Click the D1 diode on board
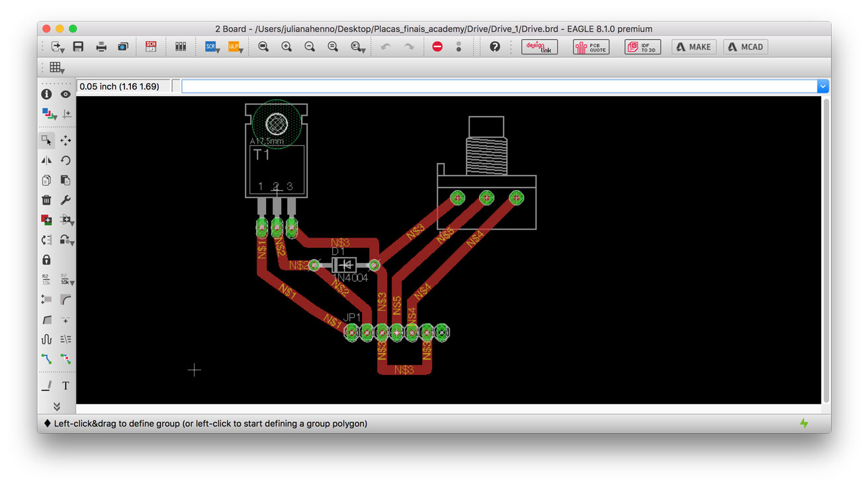868x486 pixels. pos(344,265)
